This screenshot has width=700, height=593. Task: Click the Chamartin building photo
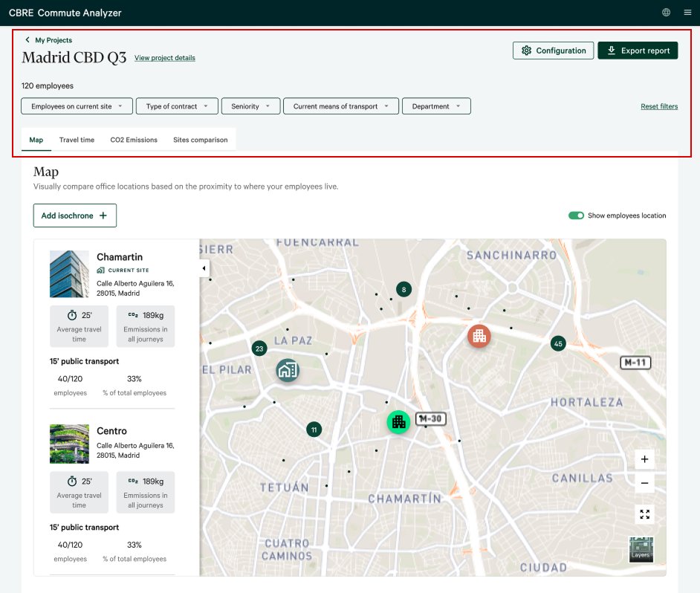pos(69,273)
